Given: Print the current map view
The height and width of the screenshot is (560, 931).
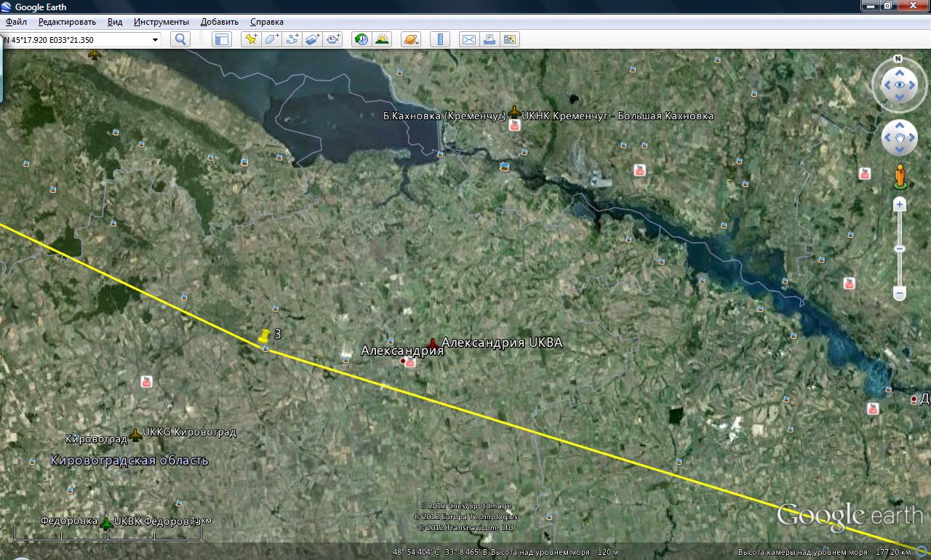Looking at the screenshot, I should pos(489,39).
